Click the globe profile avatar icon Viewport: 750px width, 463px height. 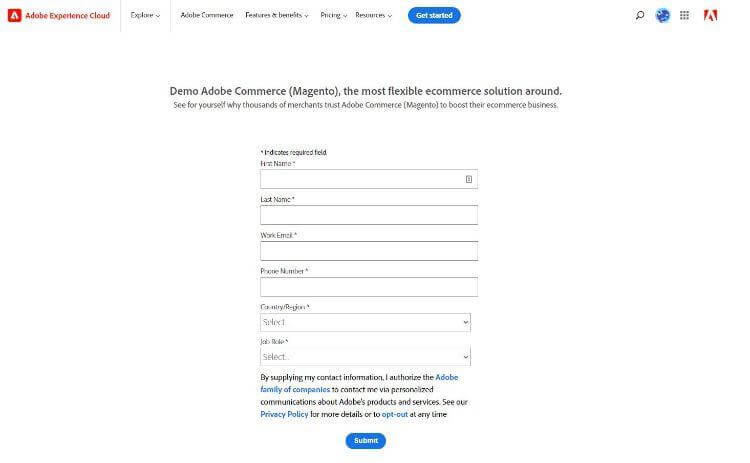tap(662, 15)
